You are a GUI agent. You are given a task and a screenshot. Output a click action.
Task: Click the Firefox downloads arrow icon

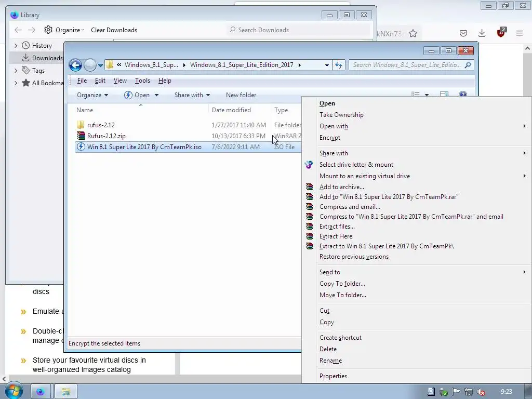(482, 33)
